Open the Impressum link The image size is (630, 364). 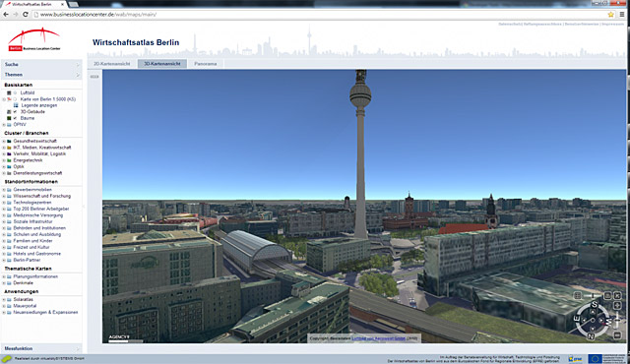click(x=612, y=24)
